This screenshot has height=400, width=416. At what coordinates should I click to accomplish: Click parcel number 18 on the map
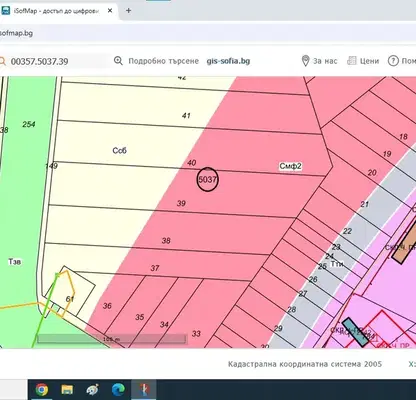click(403, 137)
